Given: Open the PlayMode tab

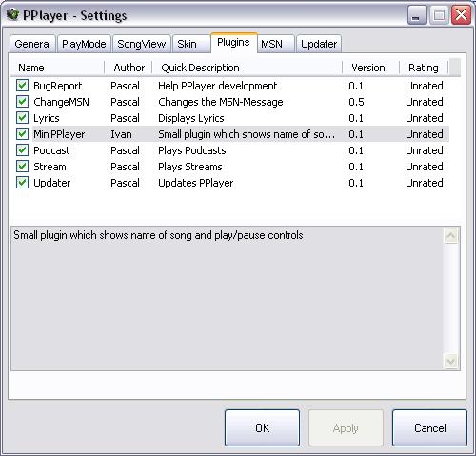Looking at the screenshot, I should tap(84, 44).
